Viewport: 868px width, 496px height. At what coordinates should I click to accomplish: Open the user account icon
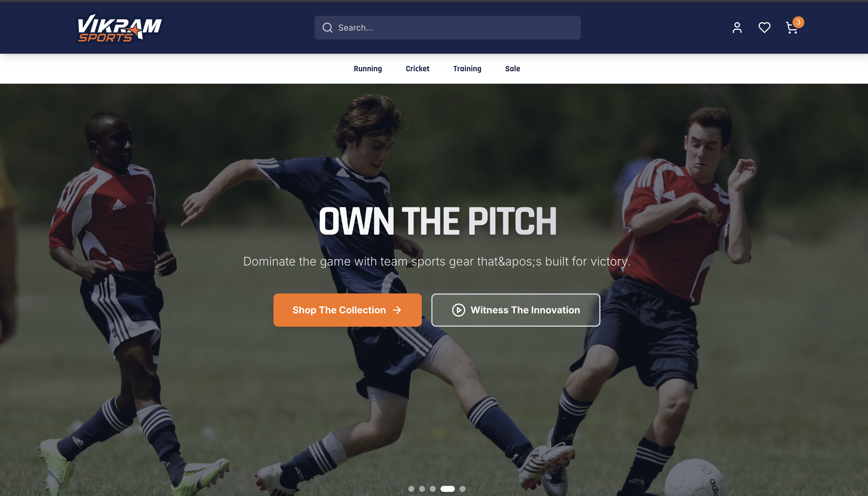[x=737, y=28]
